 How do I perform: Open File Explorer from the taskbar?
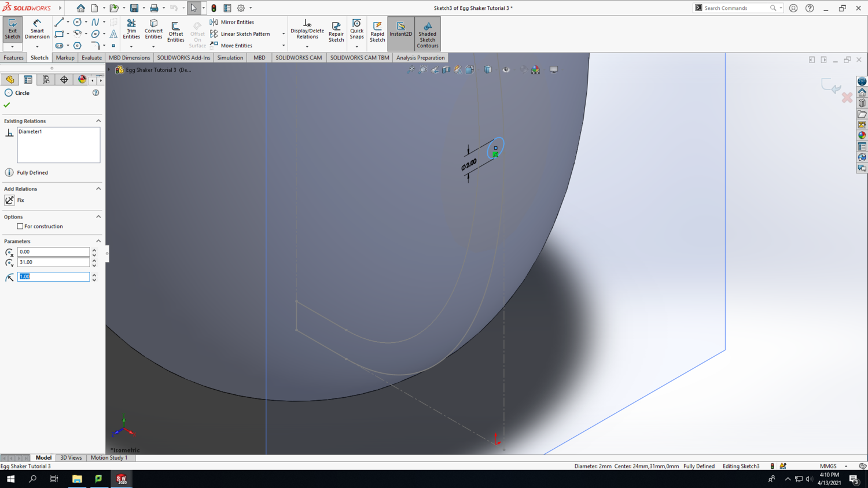coord(77,479)
